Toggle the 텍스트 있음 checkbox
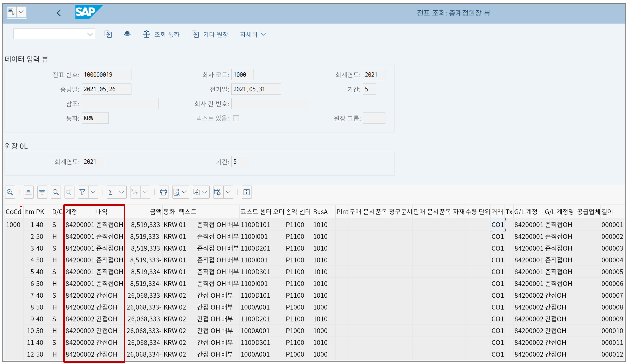This screenshot has height=364, width=628. (x=236, y=118)
